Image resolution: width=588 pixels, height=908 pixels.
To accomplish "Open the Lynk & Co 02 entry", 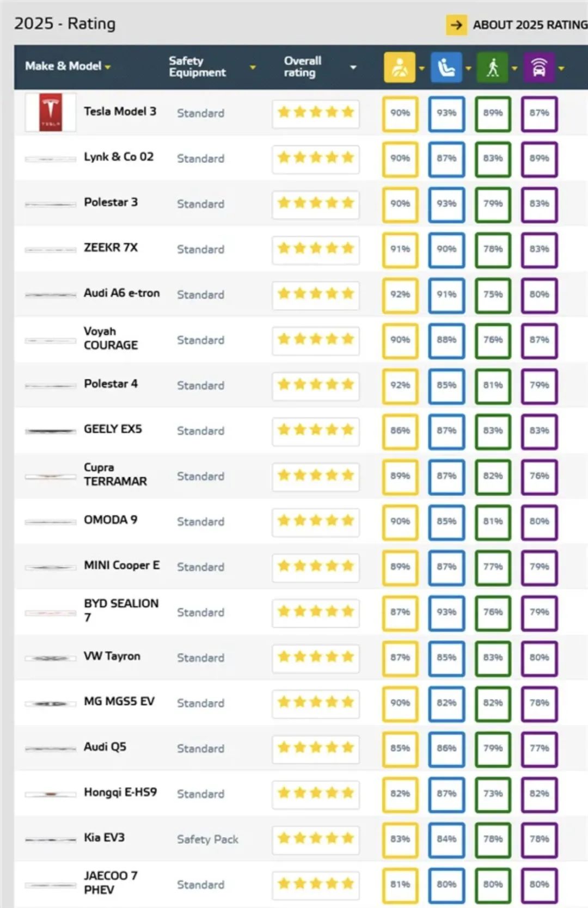I will (119, 157).
